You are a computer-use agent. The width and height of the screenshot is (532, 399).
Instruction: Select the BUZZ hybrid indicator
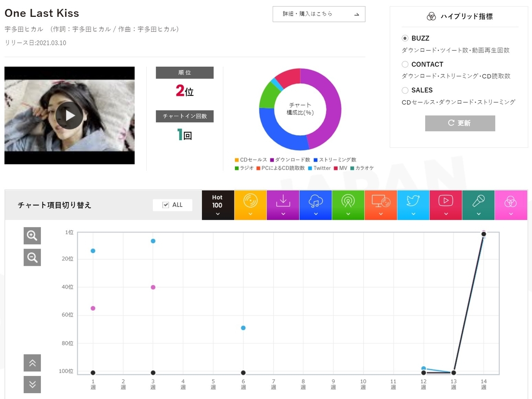tap(405, 38)
